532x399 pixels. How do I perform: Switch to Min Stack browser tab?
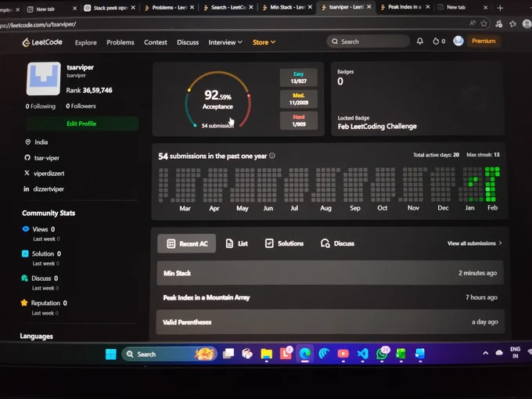pos(287,7)
